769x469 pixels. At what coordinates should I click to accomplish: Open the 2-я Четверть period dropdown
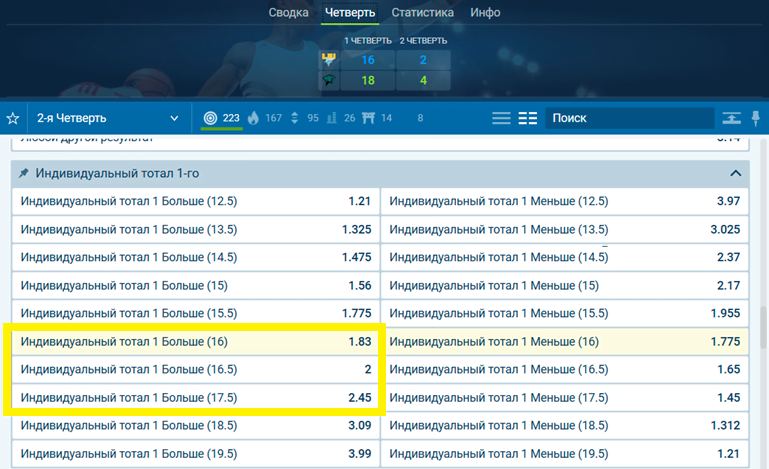point(107,118)
